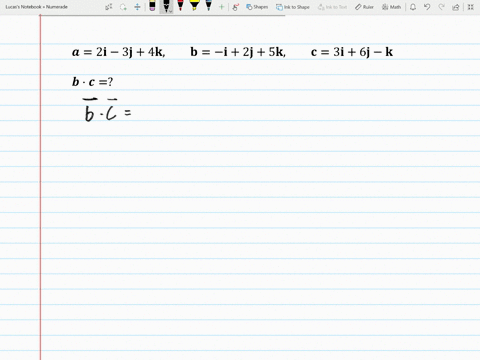The width and height of the screenshot is (480, 360).
Task: Choose the Lasso Select tool
Action: pyautogui.click(x=123, y=7)
